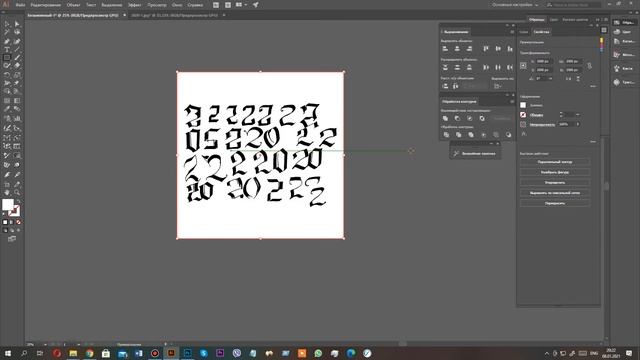The image size is (640, 360).
Task: Open stroke weight dropdown in Properties
Action: point(577,115)
